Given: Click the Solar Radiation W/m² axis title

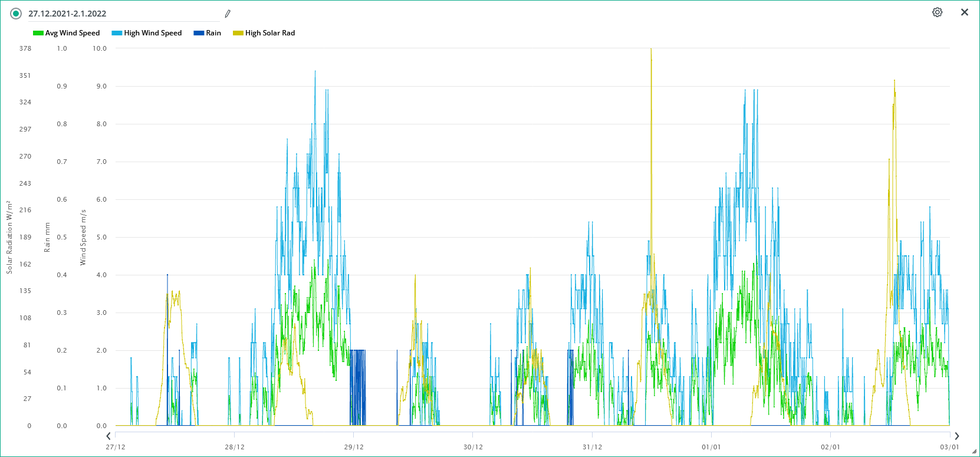Looking at the screenshot, I should [9, 237].
